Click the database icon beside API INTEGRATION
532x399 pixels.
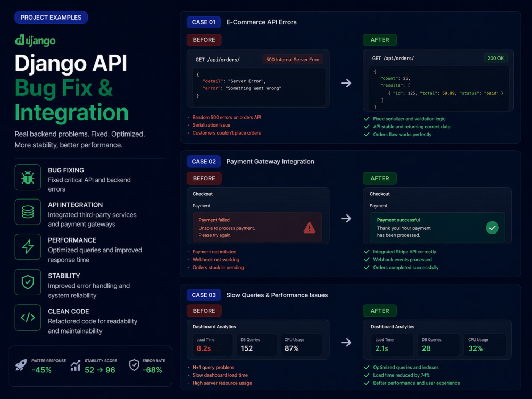(28, 212)
